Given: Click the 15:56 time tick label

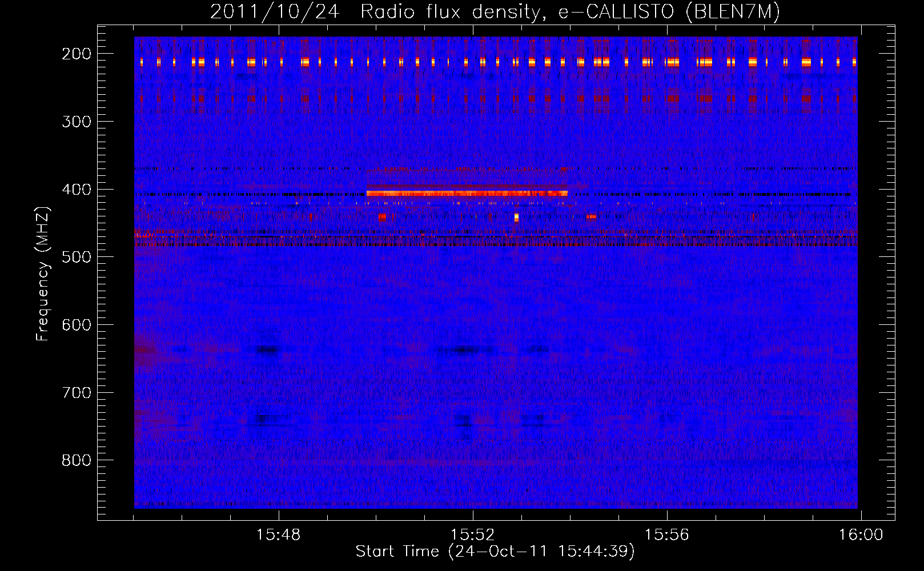Looking at the screenshot, I should [667, 535].
